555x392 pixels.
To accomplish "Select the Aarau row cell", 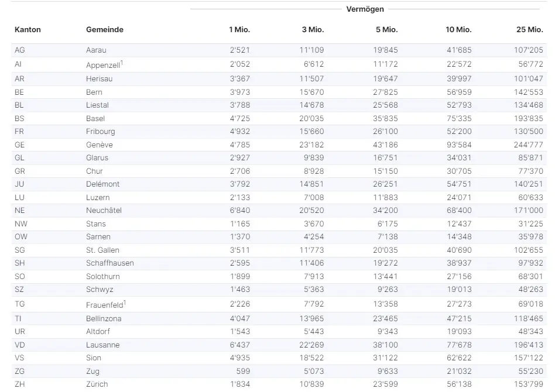I will (96, 50).
